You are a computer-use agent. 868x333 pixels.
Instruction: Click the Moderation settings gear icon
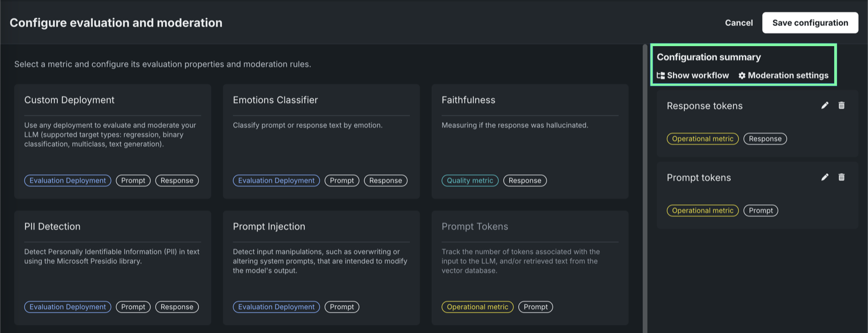(x=742, y=76)
